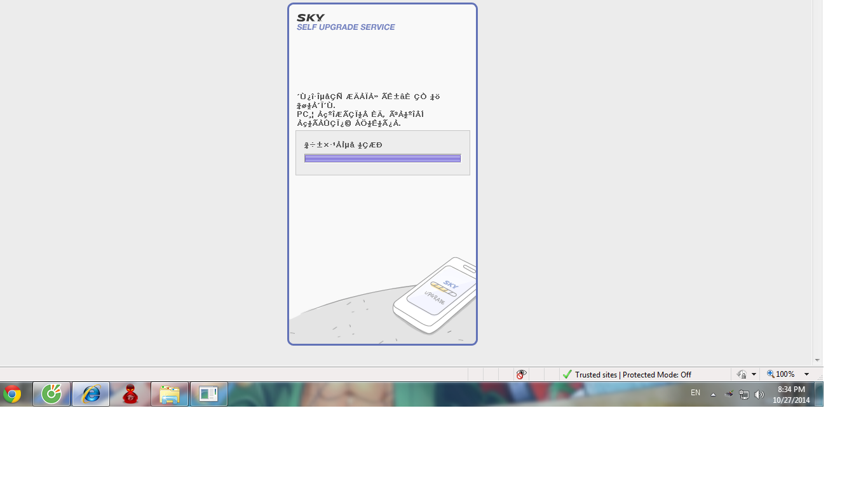Open Windows Explorer folder icon in taskbar

coord(170,395)
